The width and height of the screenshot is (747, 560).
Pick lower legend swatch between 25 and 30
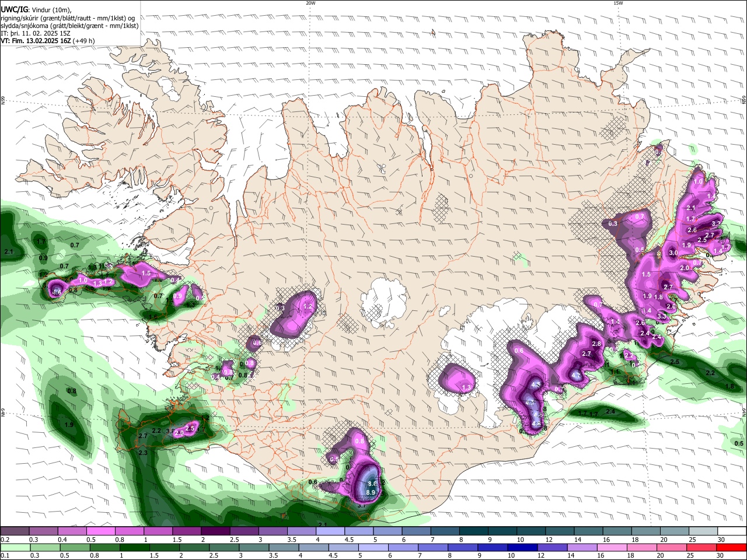pyautogui.click(x=703, y=547)
